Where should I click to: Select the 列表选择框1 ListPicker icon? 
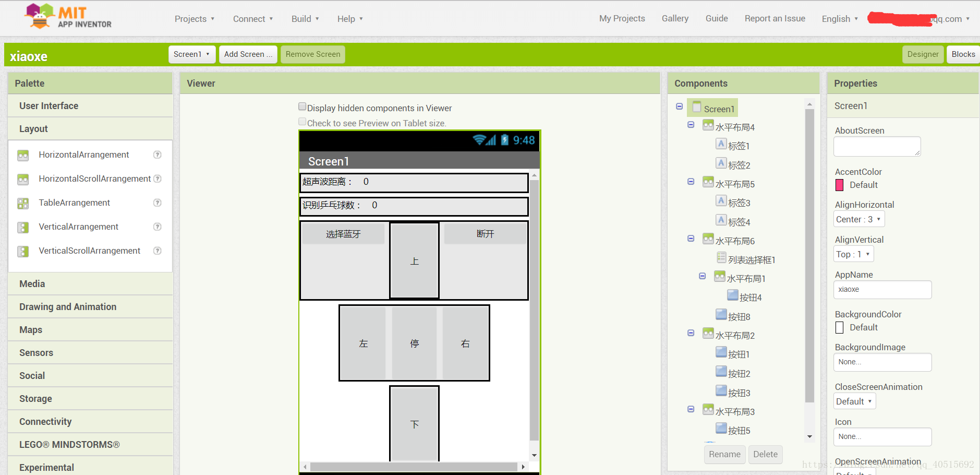coord(722,257)
